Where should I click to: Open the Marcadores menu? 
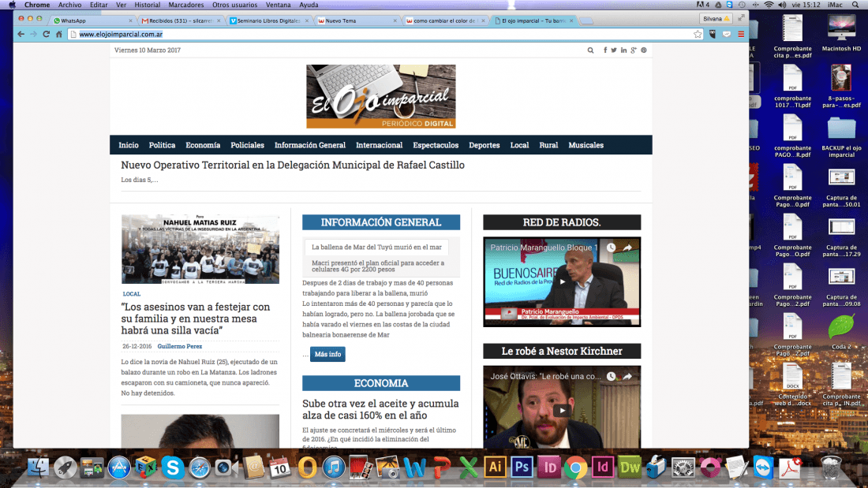tap(186, 5)
